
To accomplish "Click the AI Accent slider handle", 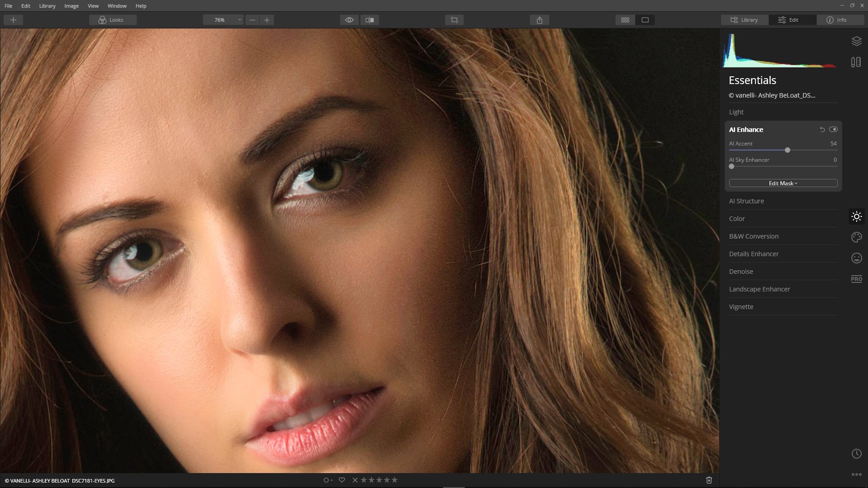I will click(x=788, y=150).
